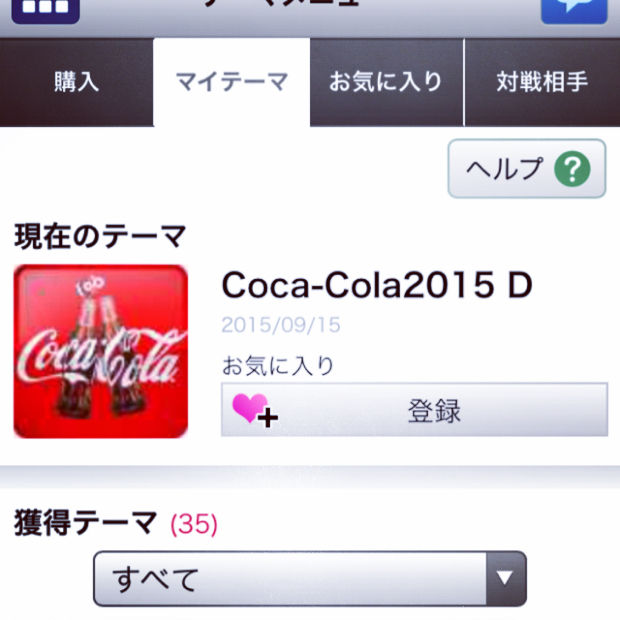Click the green question mark icon
The height and width of the screenshot is (620, 620).
(574, 169)
